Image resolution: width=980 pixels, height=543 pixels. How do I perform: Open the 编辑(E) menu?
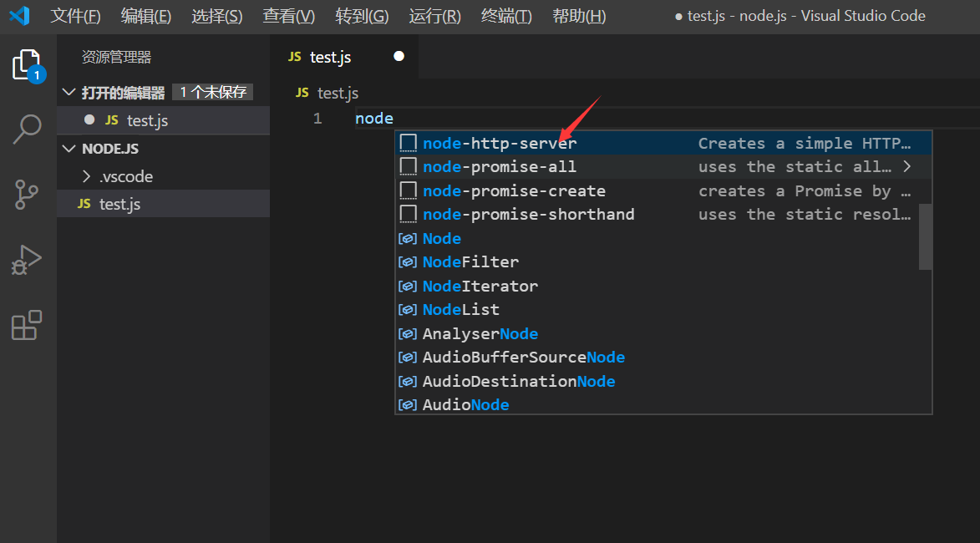point(145,16)
